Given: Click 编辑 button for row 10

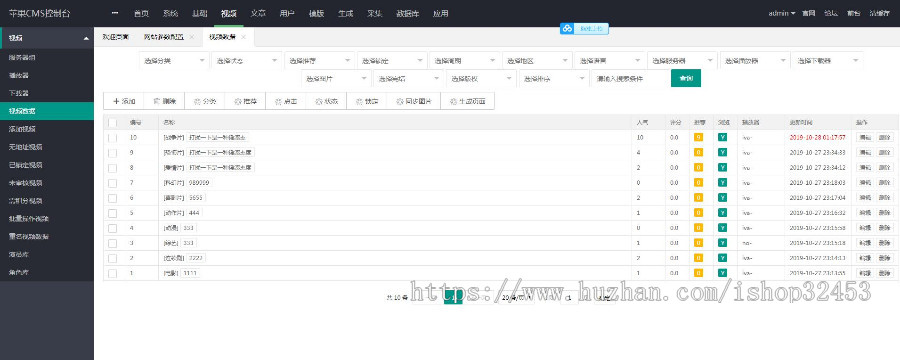Looking at the screenshot, I should pyautogui.click(x=864, y=137).
